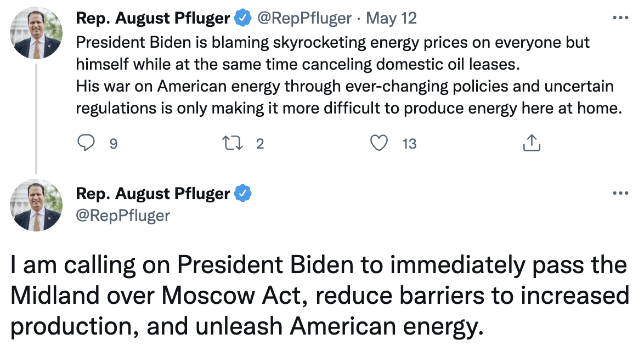Click the Midland over Moscow Act tweet text
Screen dimensions: 644x351
click(x=318, y=296)
